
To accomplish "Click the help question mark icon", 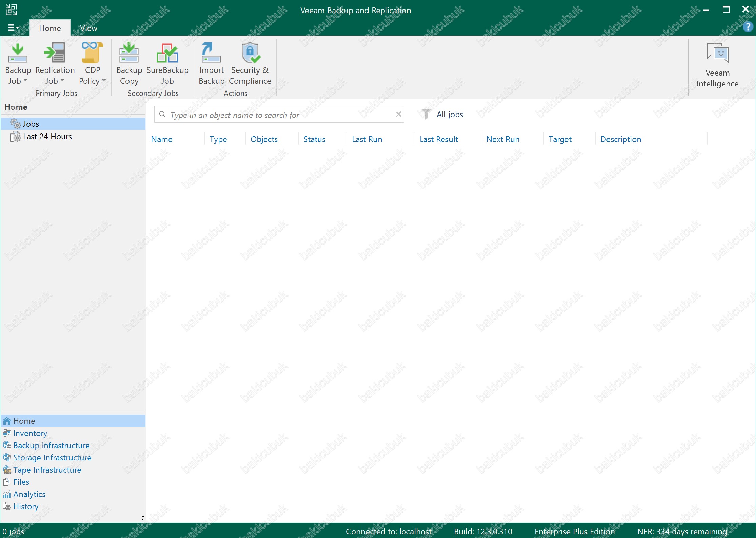I will click(748, 27).
